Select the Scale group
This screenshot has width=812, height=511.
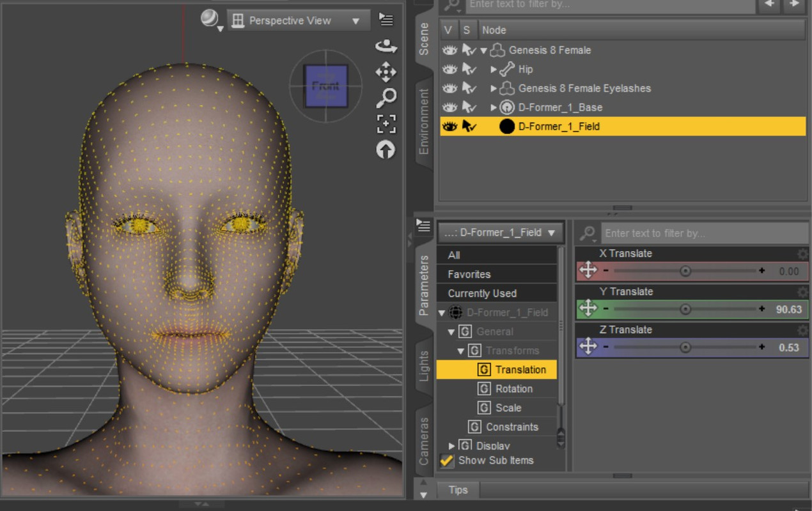coord(508,408)
